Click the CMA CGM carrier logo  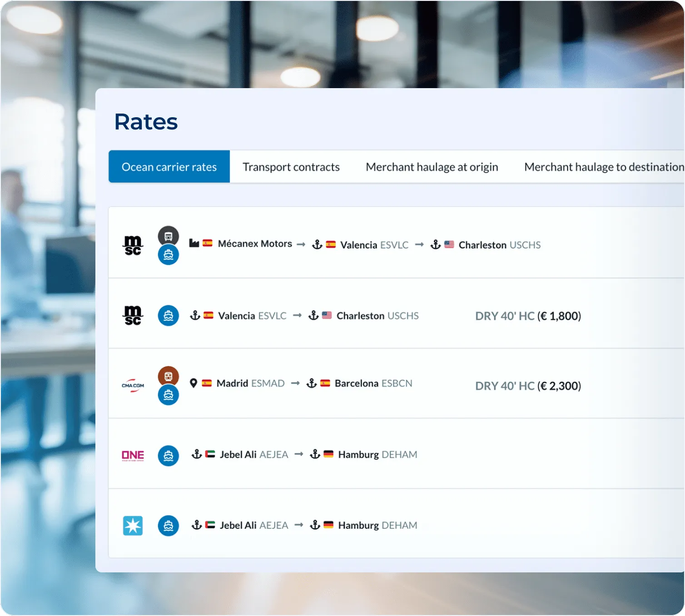pyautogui.click(x=133, y=386)
